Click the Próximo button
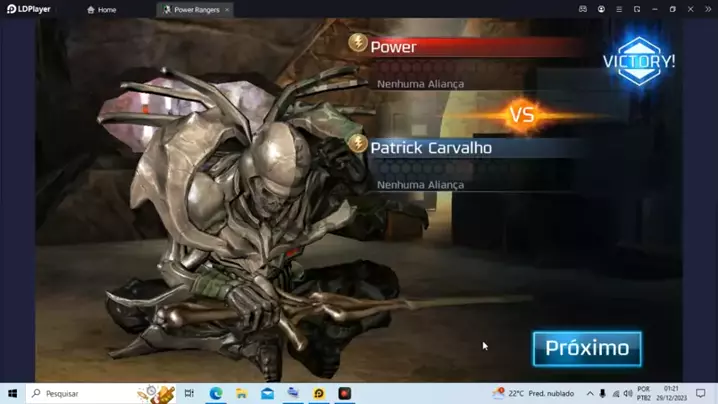This screenshot has height=404, width=718. [587, 349]
